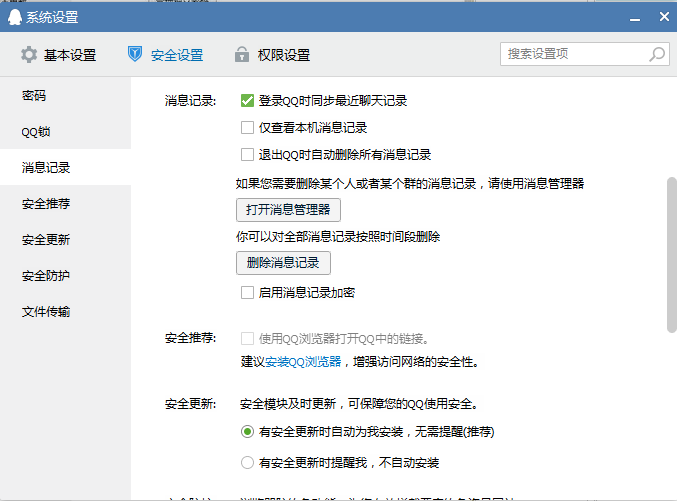This screenshot has width=677, height=501.
Task: Go to 文件传输 in sidebar
Action: [46, 312]
